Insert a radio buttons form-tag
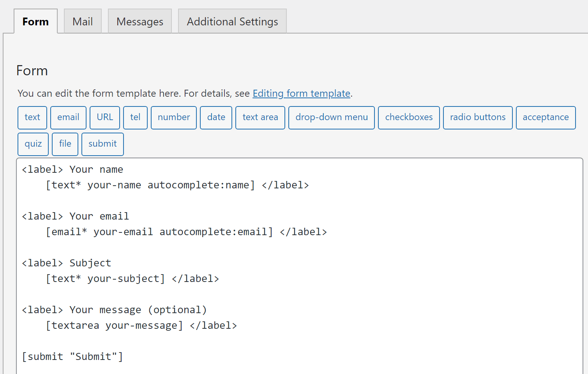This screenshot has height=374, width=588. pos(477,117)
